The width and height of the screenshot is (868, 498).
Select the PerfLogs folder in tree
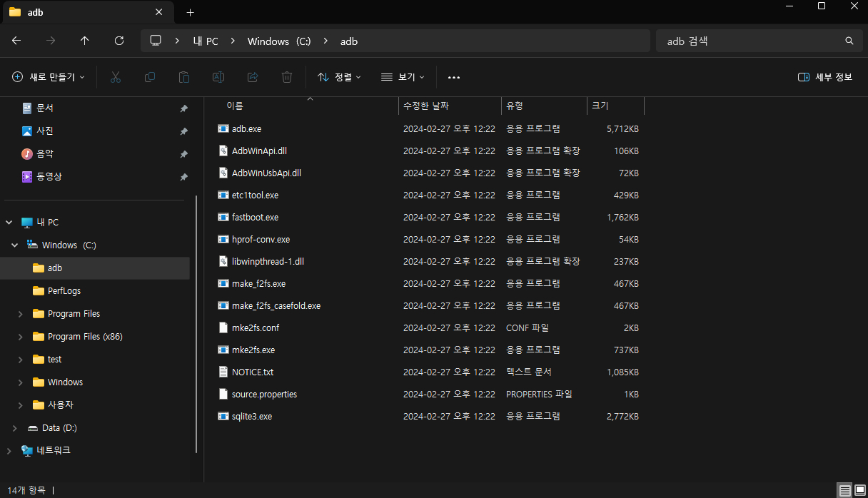coord(64,291)
